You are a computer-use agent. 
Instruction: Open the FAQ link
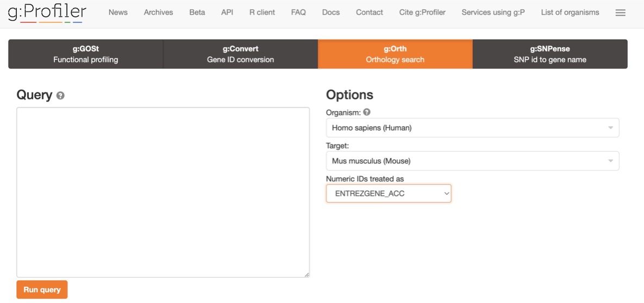click(298, 12)
